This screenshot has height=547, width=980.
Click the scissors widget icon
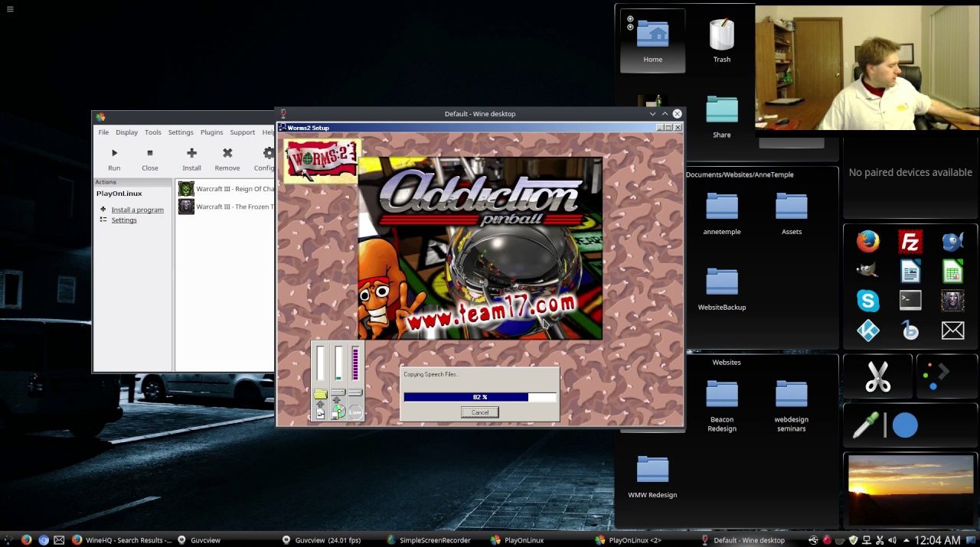coord(877,377)
